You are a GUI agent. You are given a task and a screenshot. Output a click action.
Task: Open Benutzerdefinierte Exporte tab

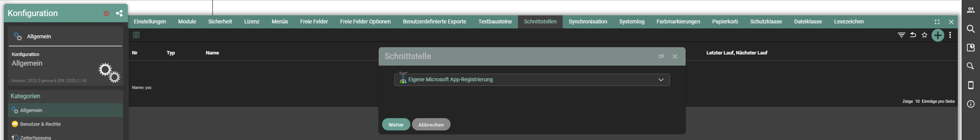(434, 22)
